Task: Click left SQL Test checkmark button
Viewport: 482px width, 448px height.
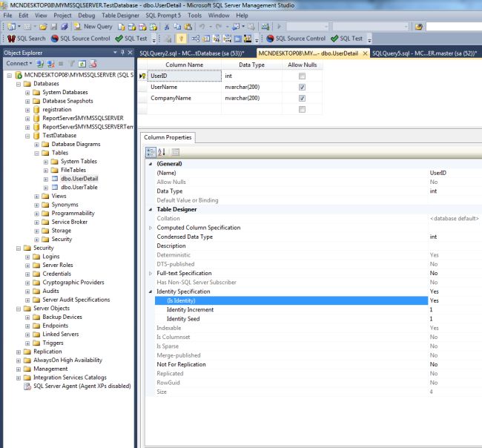Action: [x=131, y=39]
